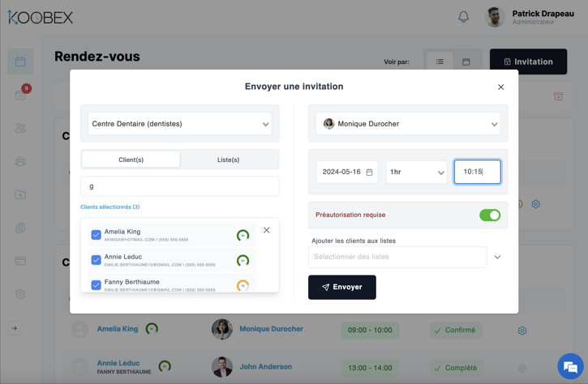Viewport: 588px width, 384px height.
Task: Select the Client(s) tab
Action: pyautogui.click(x=131, y=160)
